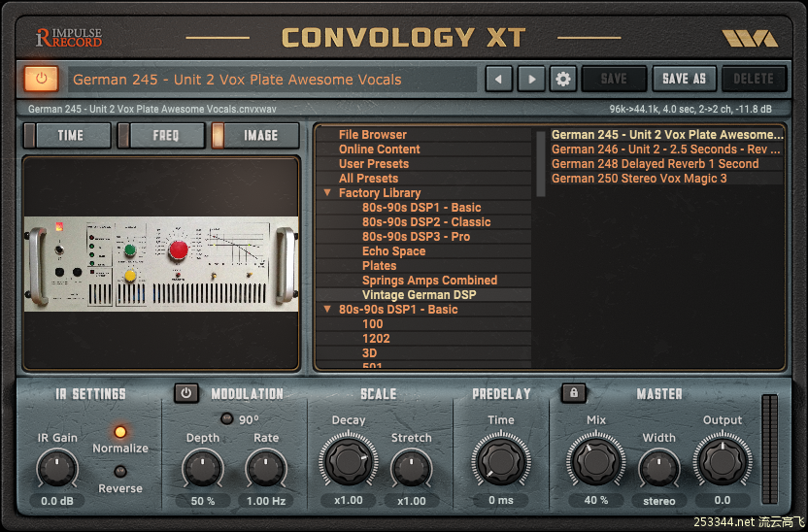Click the IR file name info text
The image size is (808, 532).
click(x=152, y=109)
